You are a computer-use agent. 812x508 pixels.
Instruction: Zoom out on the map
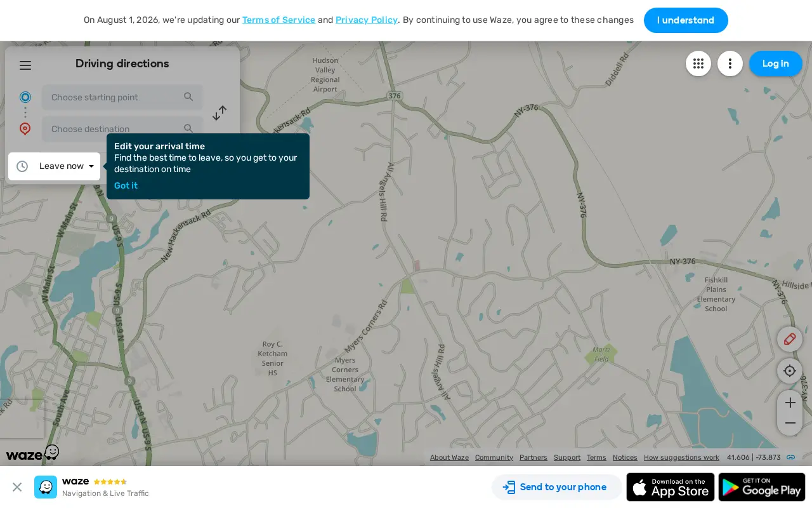point(790,424)
